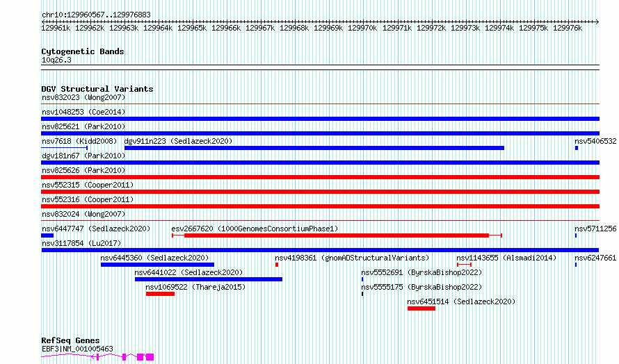Click the nsv832024 (Wong2007) label

point(83,214)
